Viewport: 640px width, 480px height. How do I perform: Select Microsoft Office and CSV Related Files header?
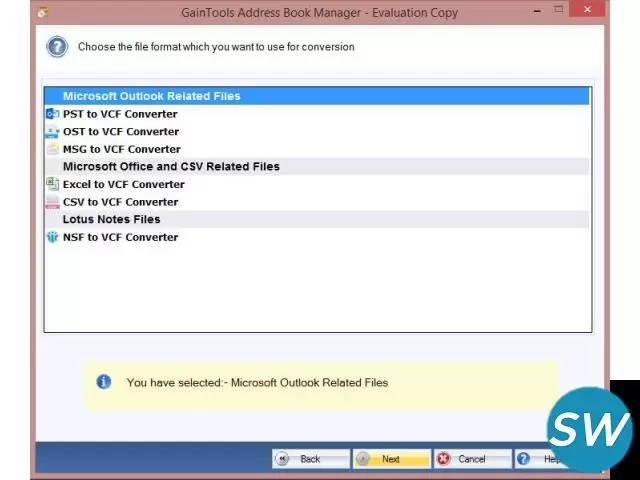(171, 167)
